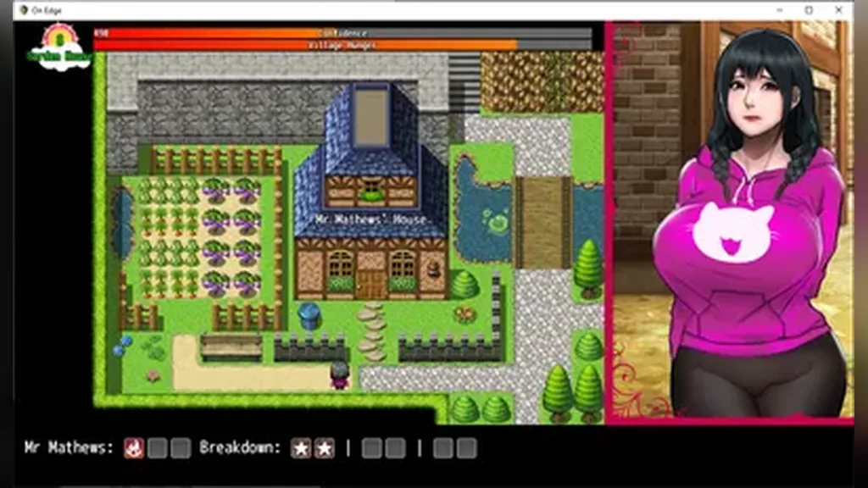The width and height of the screenshot is (868, 488).
Task: Click the stepping stones leading to the door
Action: (371, 332)
